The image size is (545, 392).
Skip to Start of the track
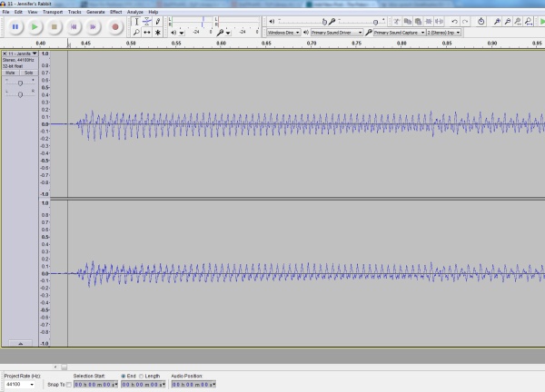(x=74, y=27)
